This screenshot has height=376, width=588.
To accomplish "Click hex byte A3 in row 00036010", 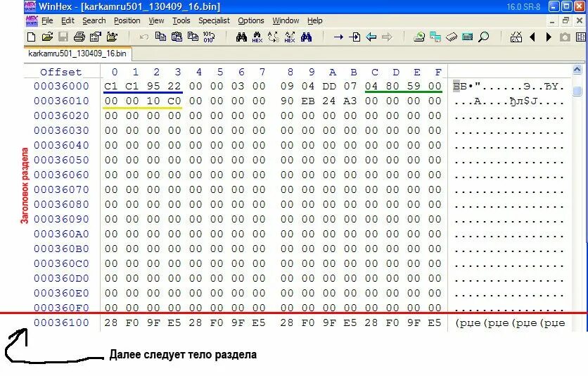I will tap(350, 101).
